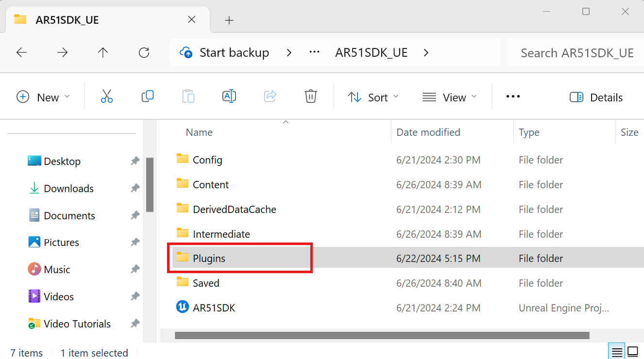
Task: Switch to details list view layout
Action: point(616,352)
